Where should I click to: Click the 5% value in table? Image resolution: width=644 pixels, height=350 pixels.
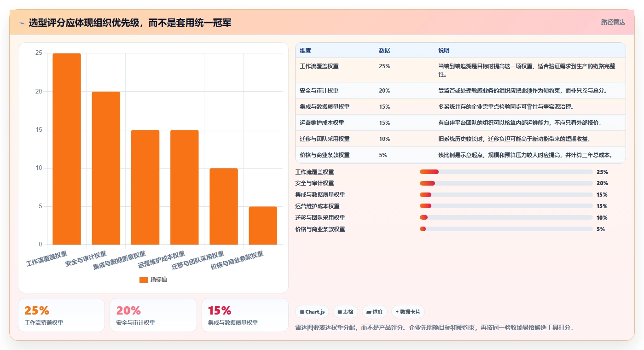[x=383, y=155]
